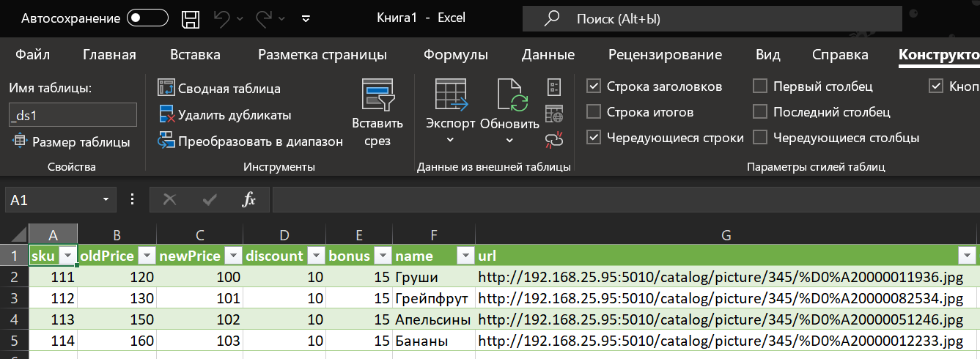This screenshot has height=359, width=980.
Task: Click the Redo arrow icon
Action: pyautogui.click(x=266, y=18)
